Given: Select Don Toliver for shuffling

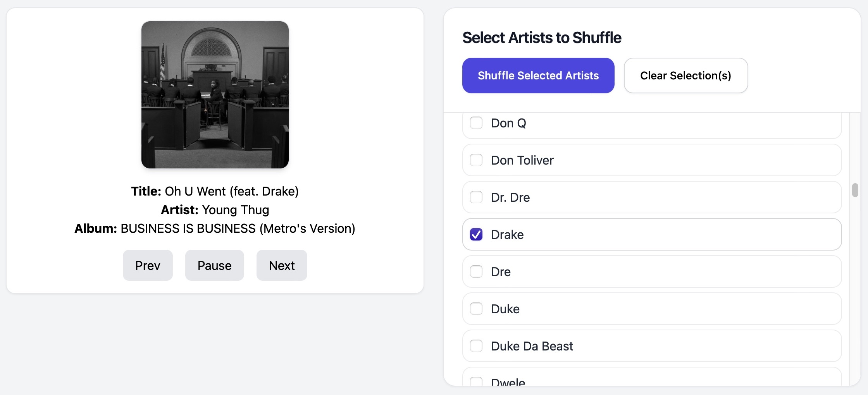Looking at the screenshot, I should coord(476,160).
